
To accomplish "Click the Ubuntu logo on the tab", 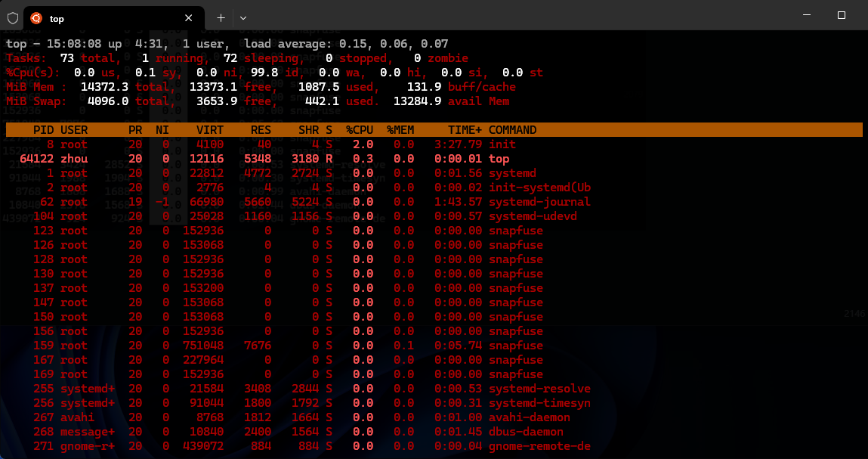I will (x=36, y=17).
